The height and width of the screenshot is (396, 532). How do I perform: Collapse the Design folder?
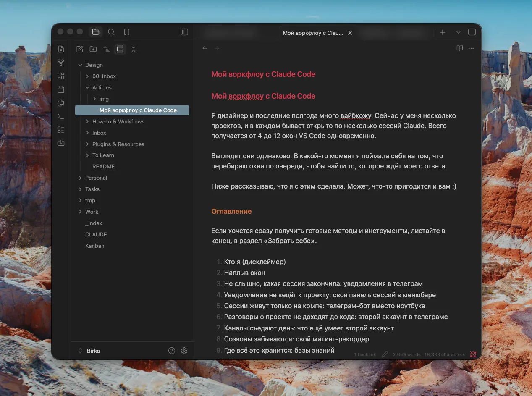(x=80, y=65)
